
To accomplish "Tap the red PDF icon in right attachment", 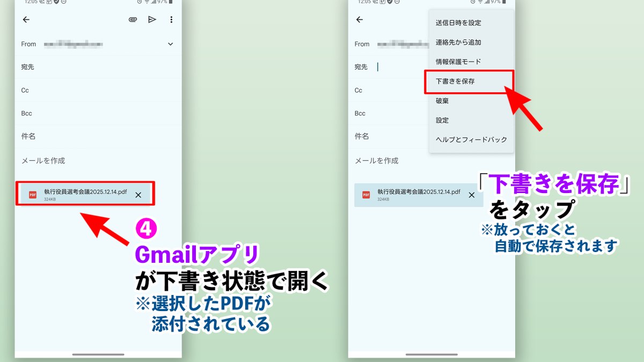I will (366, 195).
